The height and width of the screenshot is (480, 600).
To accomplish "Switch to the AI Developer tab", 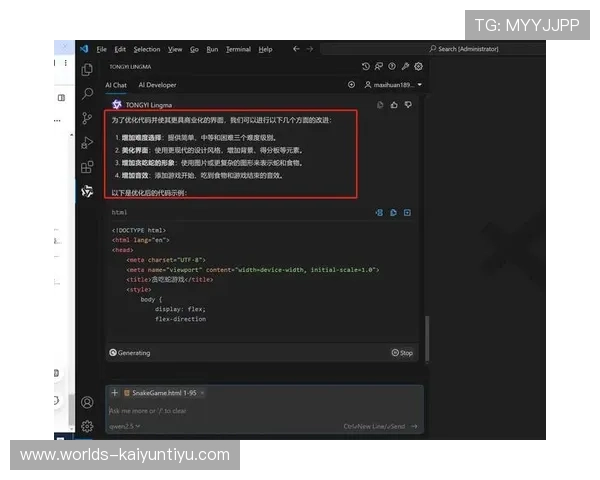I will 157,85.
